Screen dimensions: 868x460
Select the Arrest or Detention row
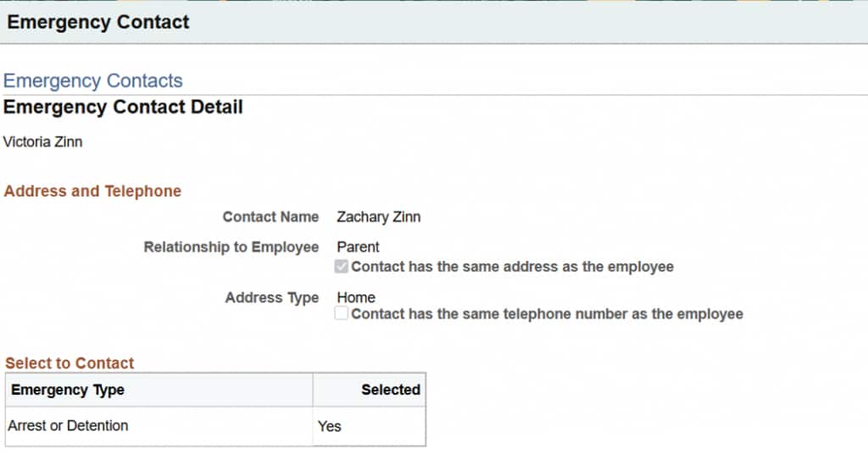click(x=68, y=425)
